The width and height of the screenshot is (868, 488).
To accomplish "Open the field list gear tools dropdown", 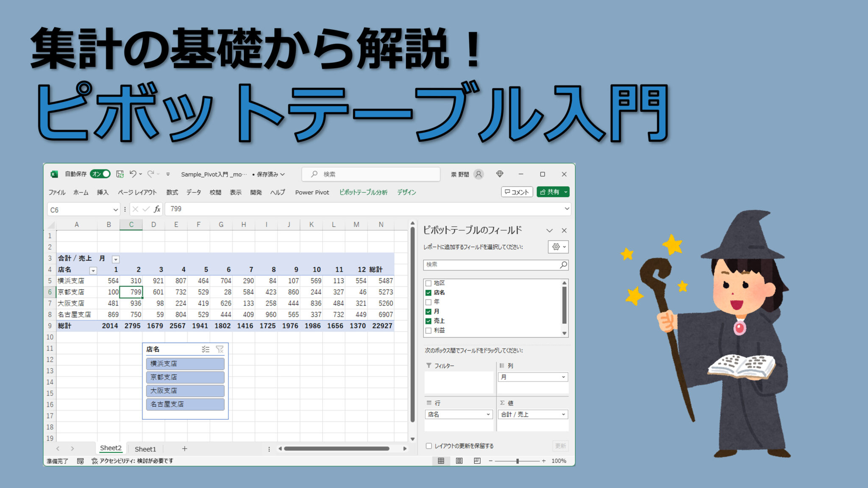I will point(558,247).
